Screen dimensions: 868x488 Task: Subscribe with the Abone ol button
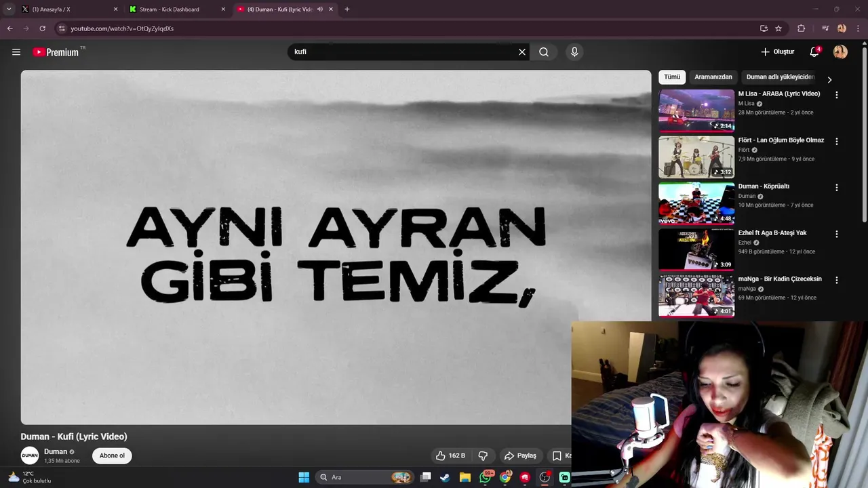tap(112, 455)
